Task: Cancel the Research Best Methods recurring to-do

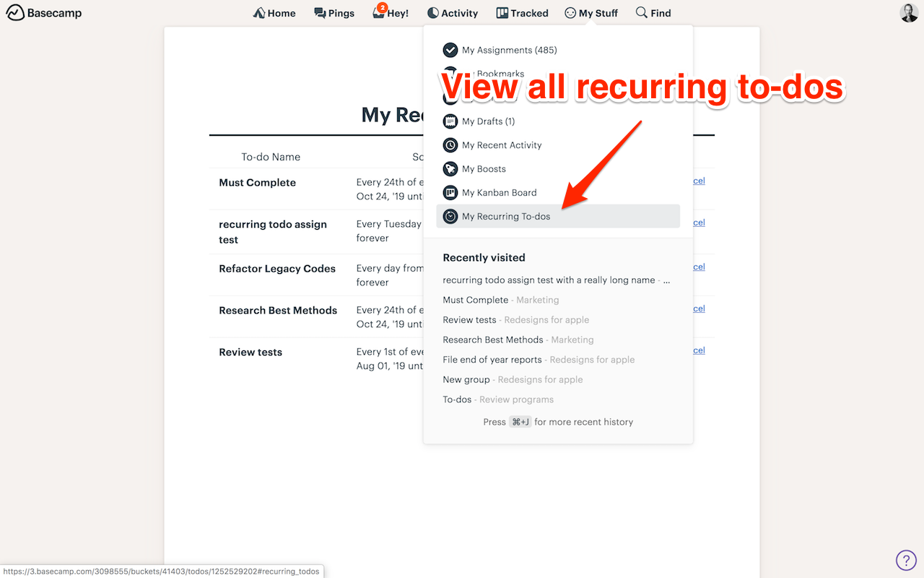Action: pos(699,309)
